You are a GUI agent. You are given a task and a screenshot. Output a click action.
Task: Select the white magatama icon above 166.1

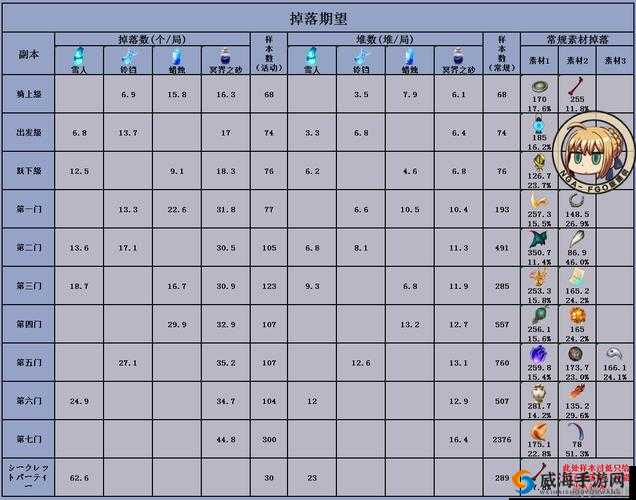click(x=615, y=354)
